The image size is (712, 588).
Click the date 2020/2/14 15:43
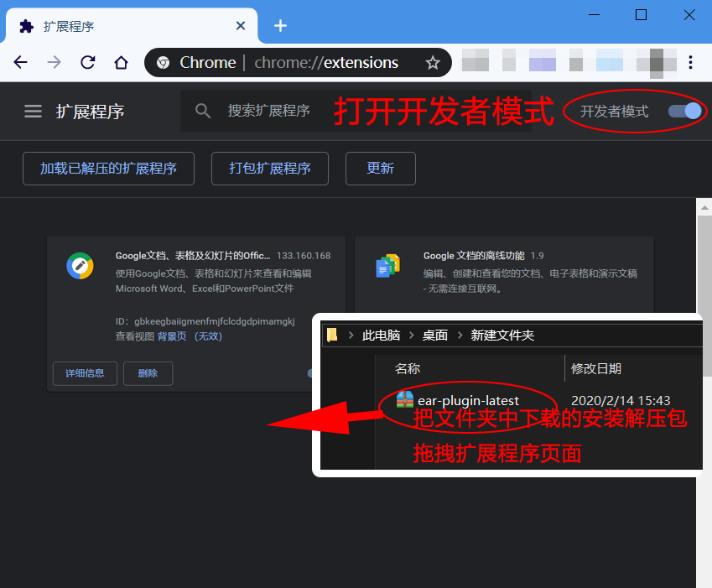[x=621, y=400]
